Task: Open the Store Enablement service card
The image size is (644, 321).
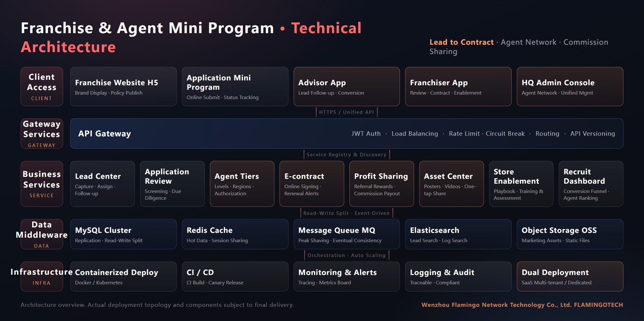Action: (x=521, y=184)
